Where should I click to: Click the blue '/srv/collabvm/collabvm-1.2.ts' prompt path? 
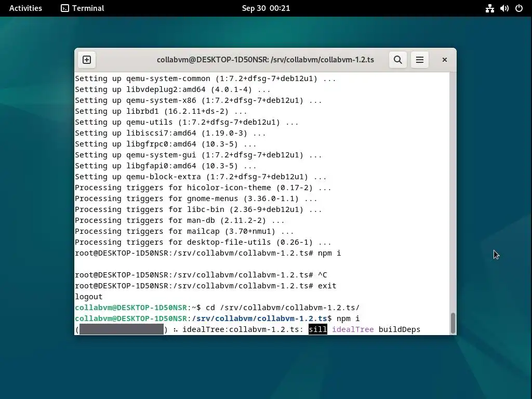[x=259, y=318]
